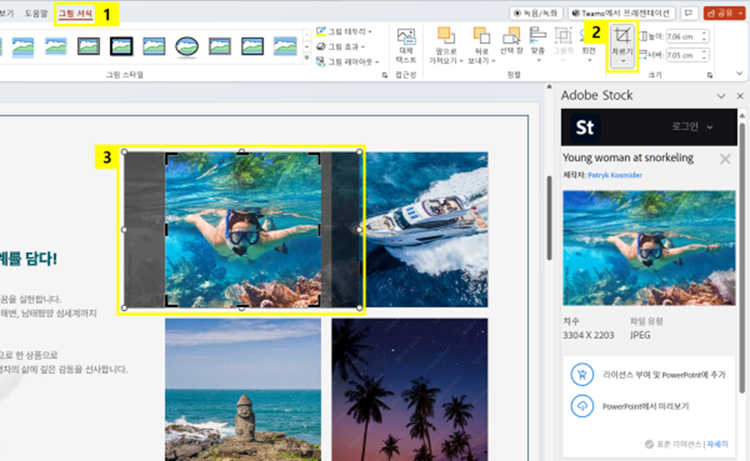
Task: Select the thick black frame picture style
Action: pyautogui.click(x=122, y=46)
